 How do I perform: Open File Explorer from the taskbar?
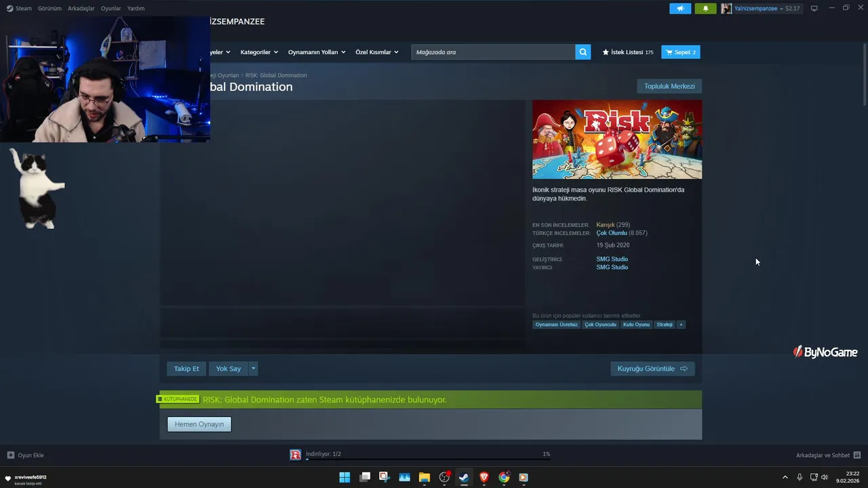[425, 477]
